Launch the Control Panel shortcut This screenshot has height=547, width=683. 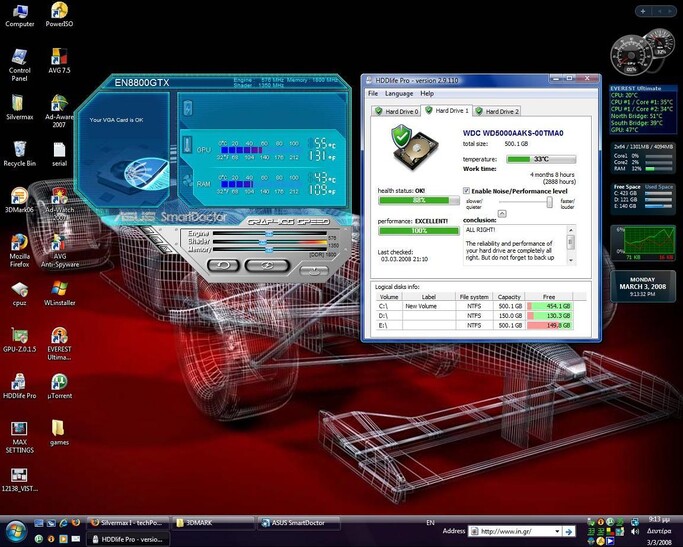click(20, 65)
